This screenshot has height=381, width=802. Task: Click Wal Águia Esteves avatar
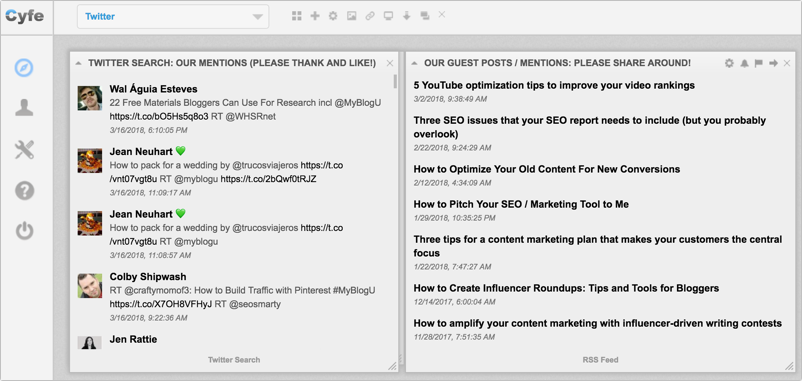[90, 98]
